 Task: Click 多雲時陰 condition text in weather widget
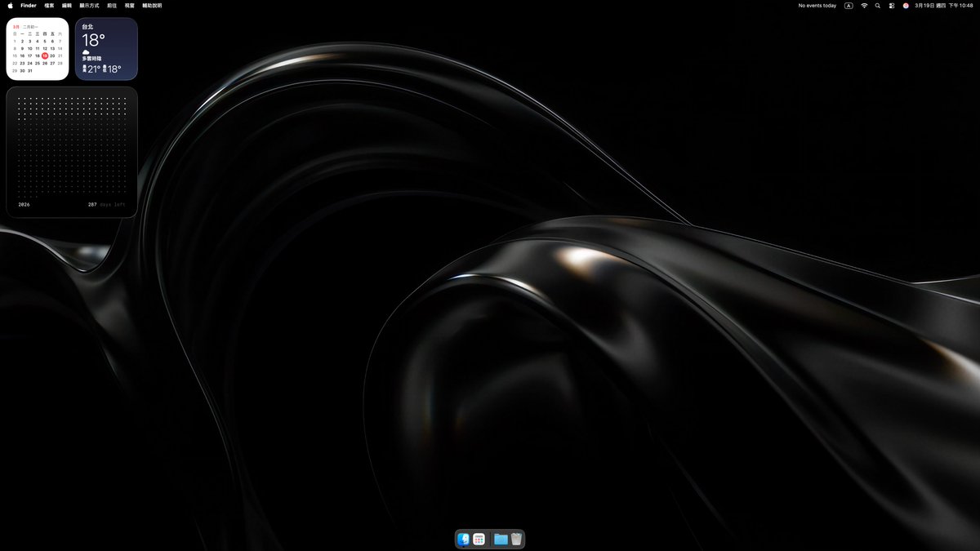(x=91, y=59)
